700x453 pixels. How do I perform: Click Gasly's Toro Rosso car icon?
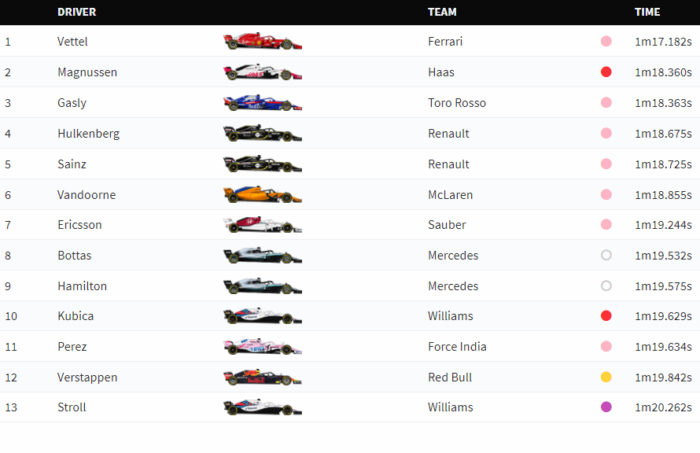click(x=262, y=103)
